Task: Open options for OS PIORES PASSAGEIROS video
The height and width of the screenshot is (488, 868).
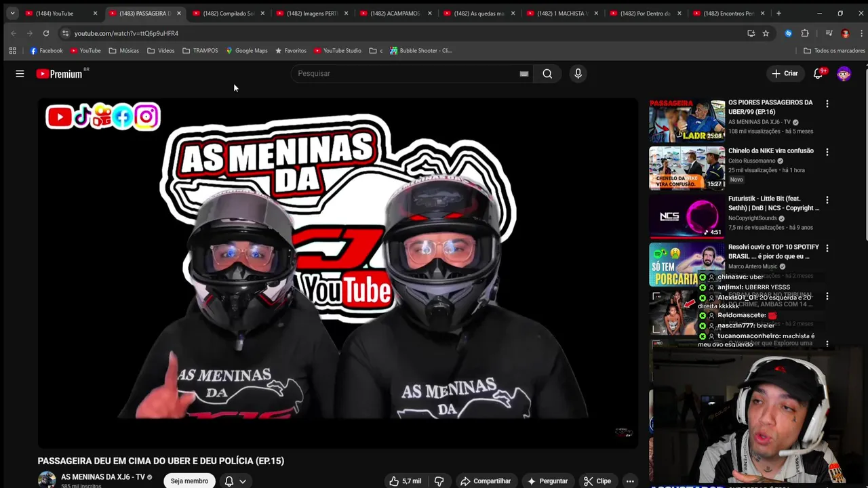Action: pos(827,104)
